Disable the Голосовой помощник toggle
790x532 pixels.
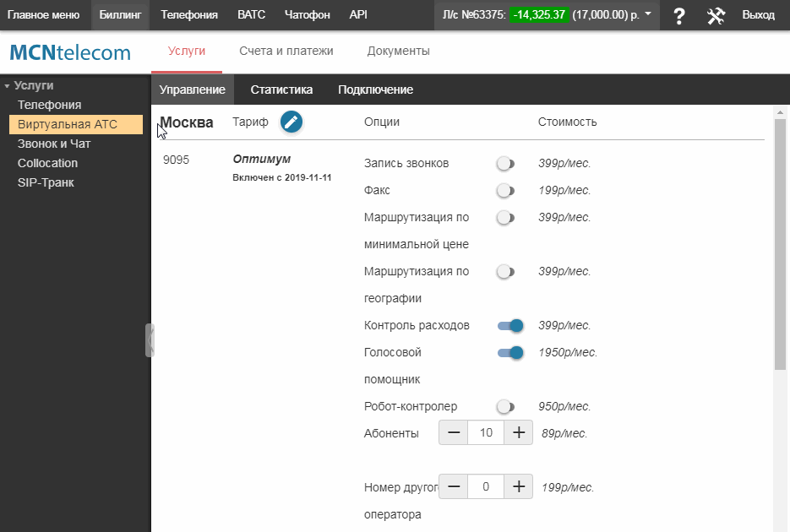tap(510, 352)
